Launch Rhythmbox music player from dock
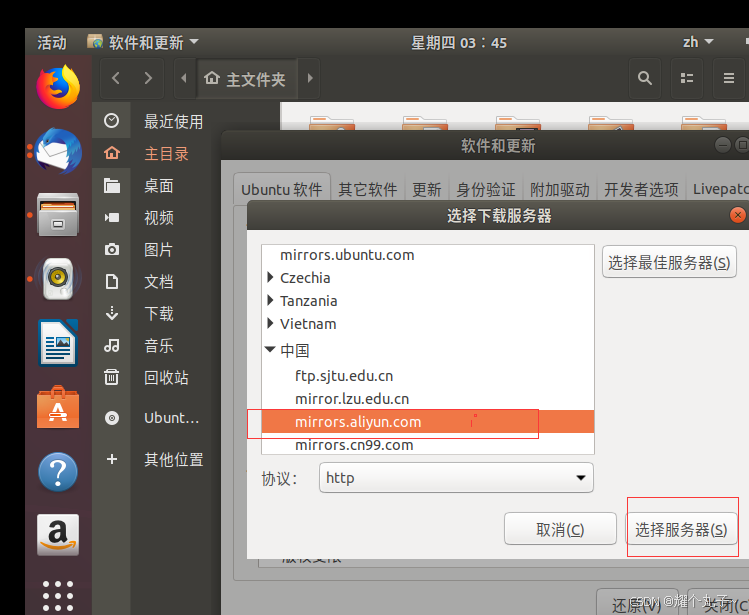Viewport: 749px width, 615px height. coord(58,279)
